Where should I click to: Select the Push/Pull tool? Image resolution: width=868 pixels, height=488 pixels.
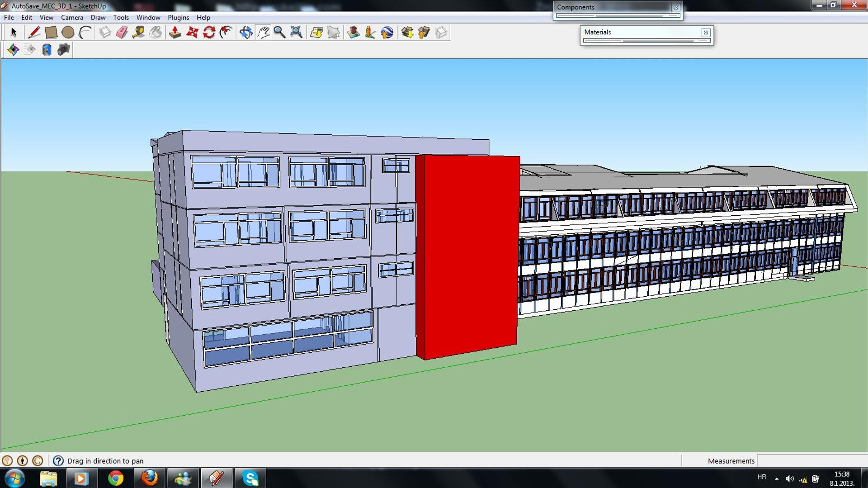(x=175, y=33)
